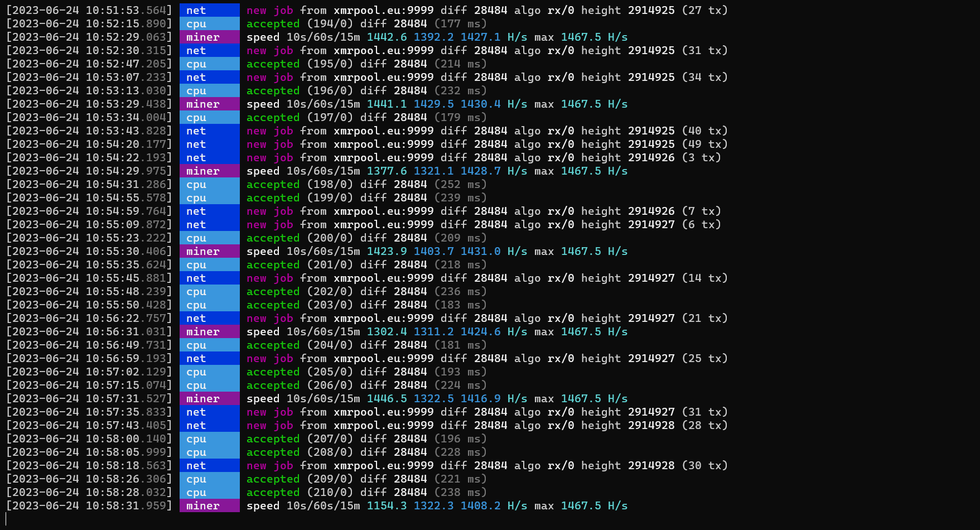
Task: Click speed value 1442.6
Action: pos(387,37)
